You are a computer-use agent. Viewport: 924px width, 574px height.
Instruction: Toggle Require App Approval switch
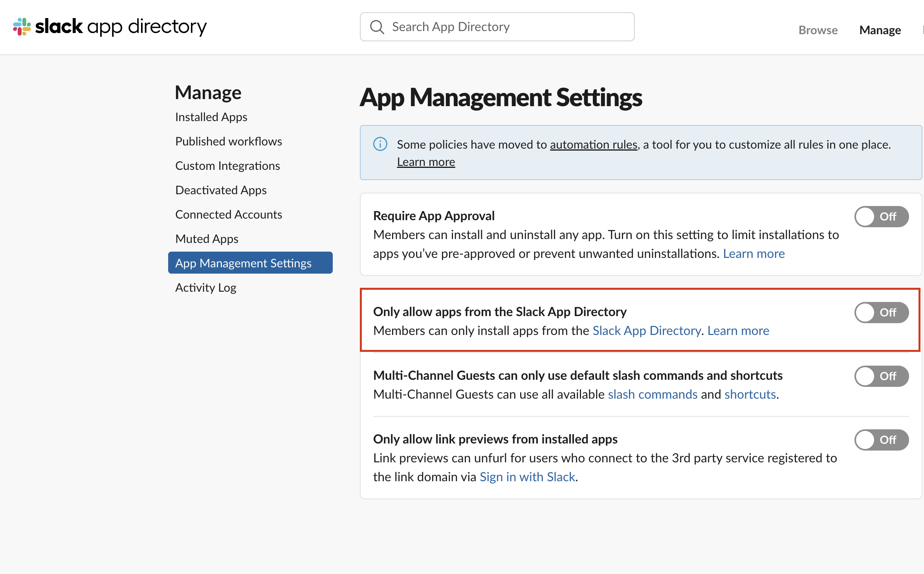pyautogui.click(x=882, y=217)
